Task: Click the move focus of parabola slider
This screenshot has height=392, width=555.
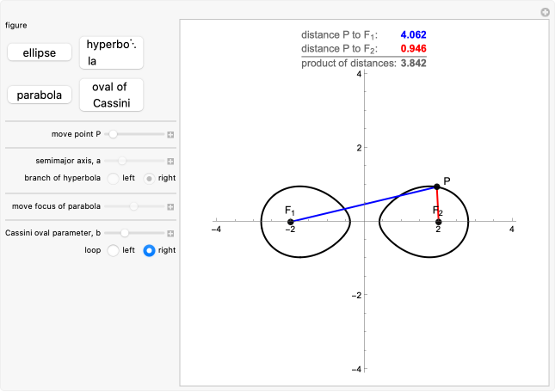Action: pyautogui.click(x=134, y=206)
